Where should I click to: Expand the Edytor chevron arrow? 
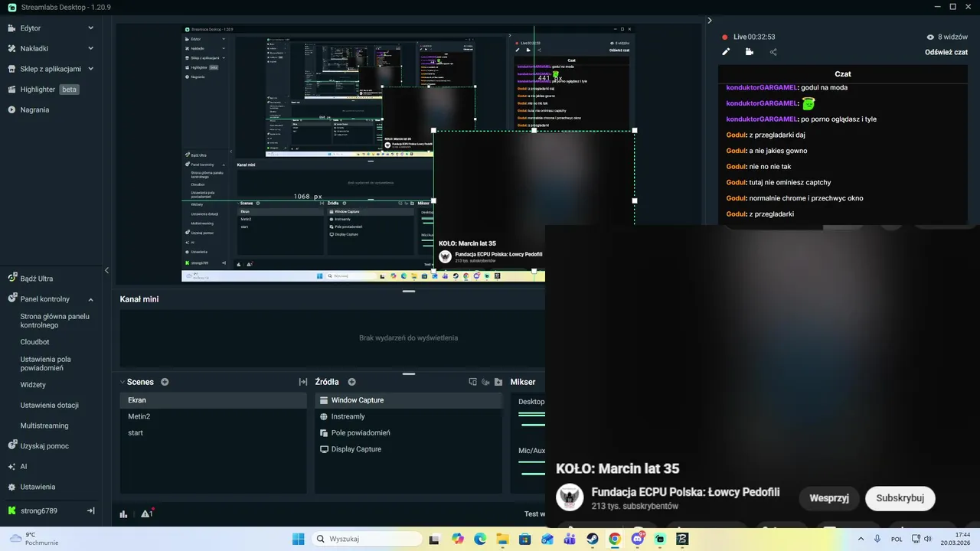pyautogui.click(x=90, y=28)
